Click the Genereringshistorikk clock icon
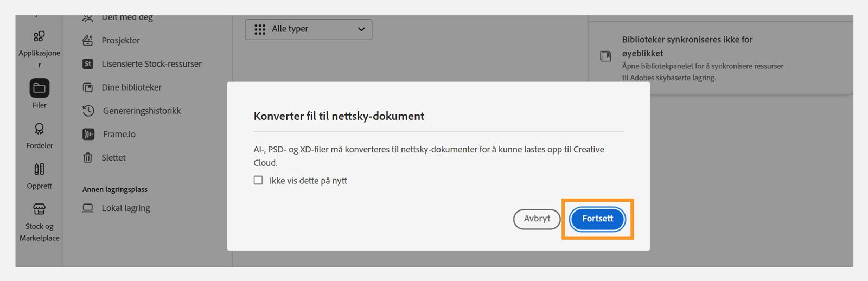Screen dimensions: 868x281 tap(88, 111)
